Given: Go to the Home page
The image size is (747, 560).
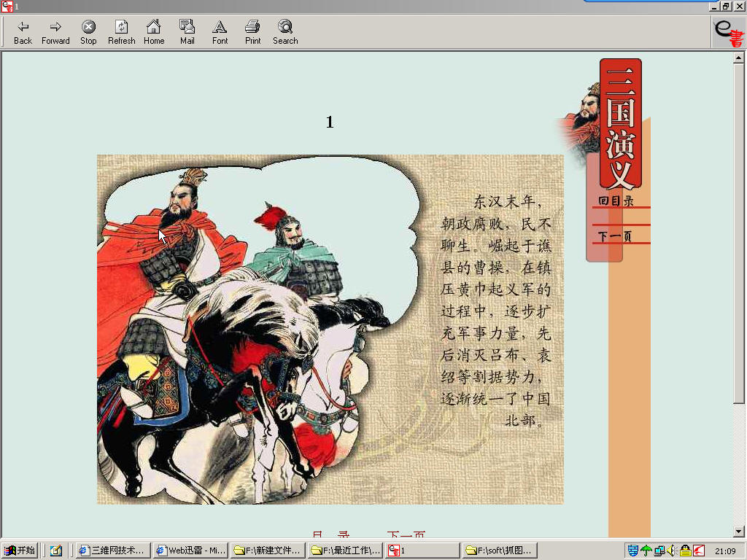Looking at the screenshot, I should point(154,32).
